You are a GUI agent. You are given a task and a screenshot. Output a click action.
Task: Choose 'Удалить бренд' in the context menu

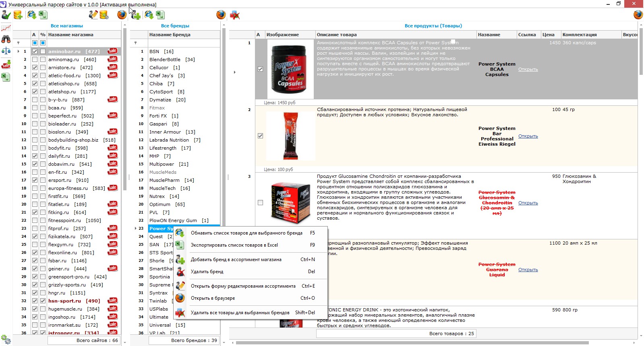[251, 272]
